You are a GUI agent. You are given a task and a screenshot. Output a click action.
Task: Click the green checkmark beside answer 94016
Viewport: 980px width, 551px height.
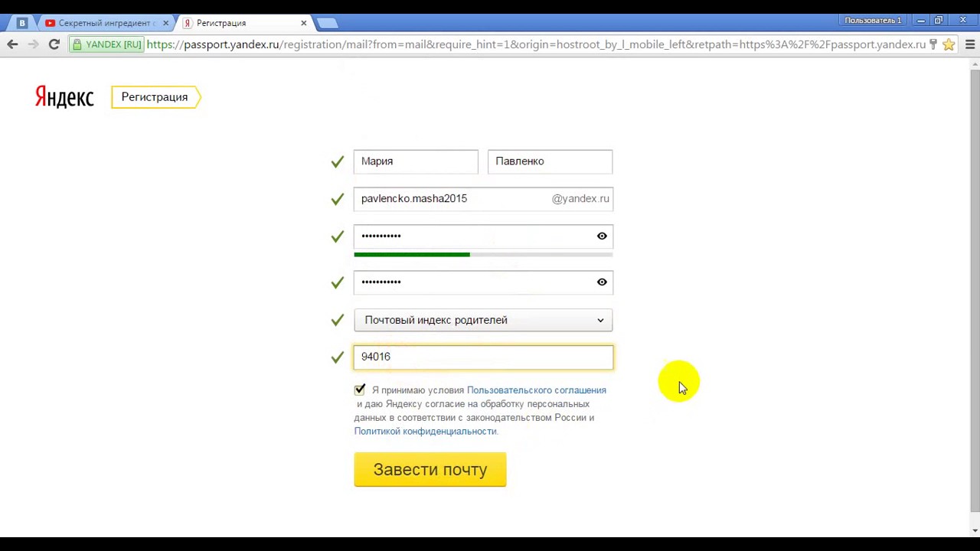337,357
